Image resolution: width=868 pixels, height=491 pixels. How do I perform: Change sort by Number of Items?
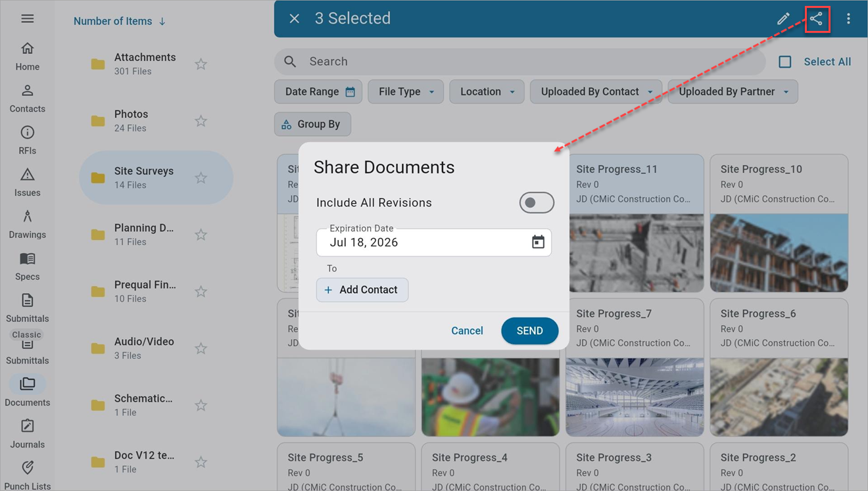(x=120, y=21)
